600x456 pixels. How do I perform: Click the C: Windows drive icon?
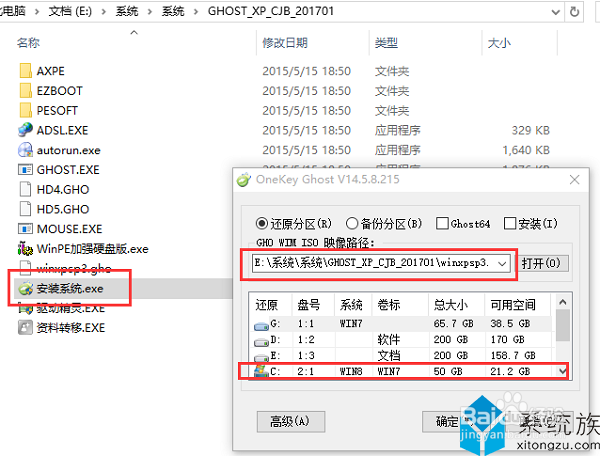[261, 371]
